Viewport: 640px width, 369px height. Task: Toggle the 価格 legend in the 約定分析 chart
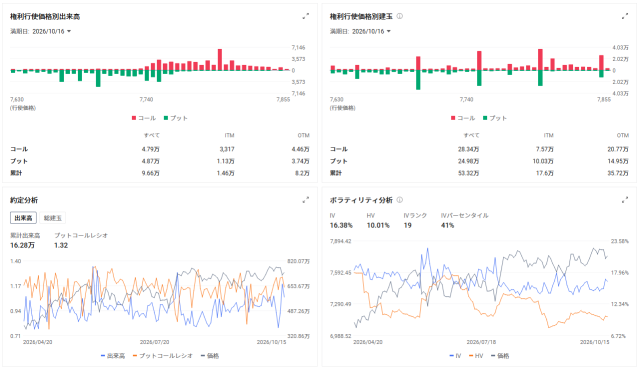pos(210,356)
